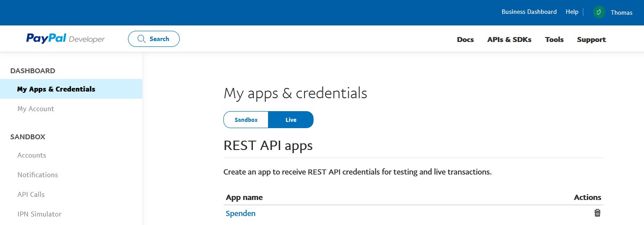Click the green user avatar icon
The width and height of the screenshot is (644, 225).
(x=599, y=12)
